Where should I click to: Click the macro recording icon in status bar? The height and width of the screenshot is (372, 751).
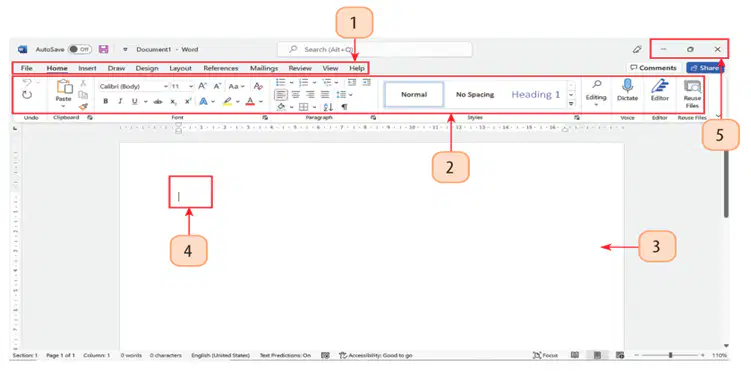click(325, 355)
